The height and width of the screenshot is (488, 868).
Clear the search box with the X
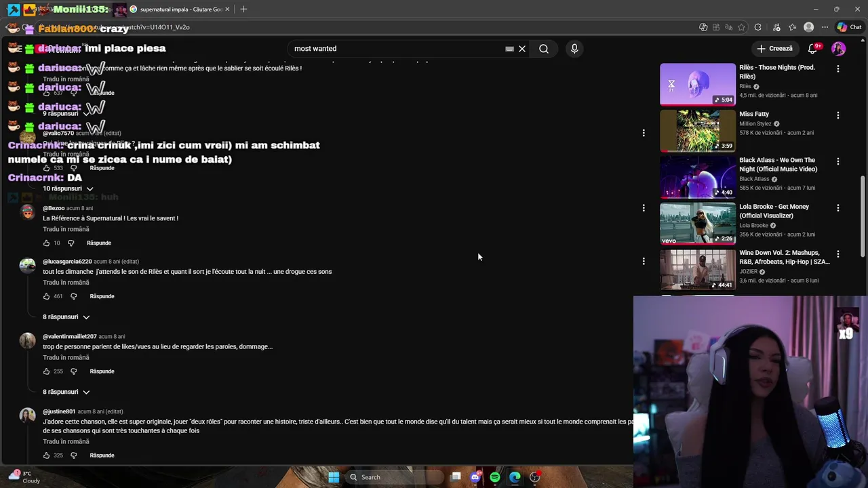522,49
